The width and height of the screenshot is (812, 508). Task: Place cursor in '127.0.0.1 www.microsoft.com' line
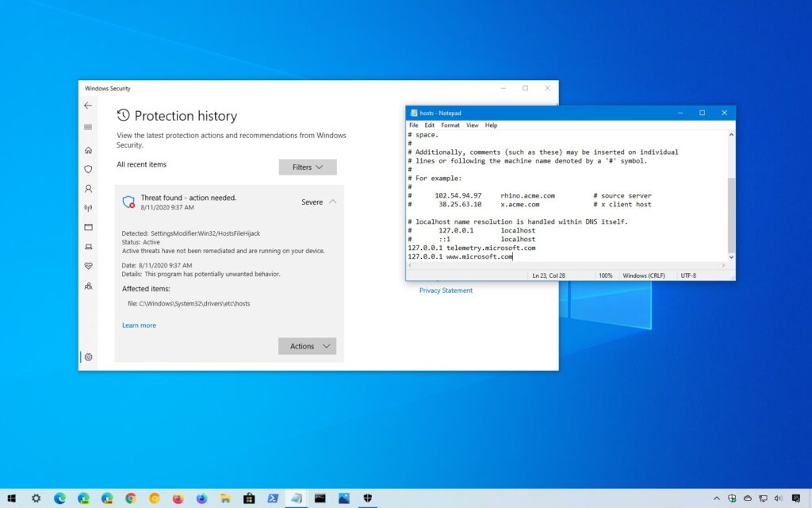point(461,256)
